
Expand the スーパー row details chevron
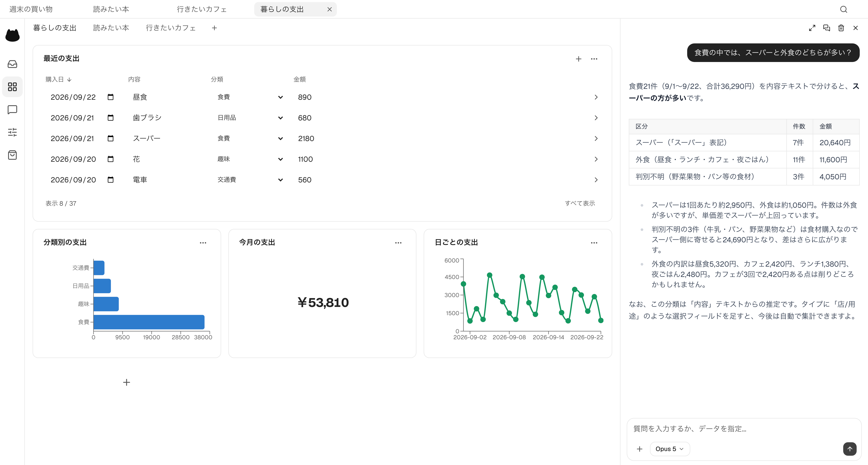pos(596,138)
